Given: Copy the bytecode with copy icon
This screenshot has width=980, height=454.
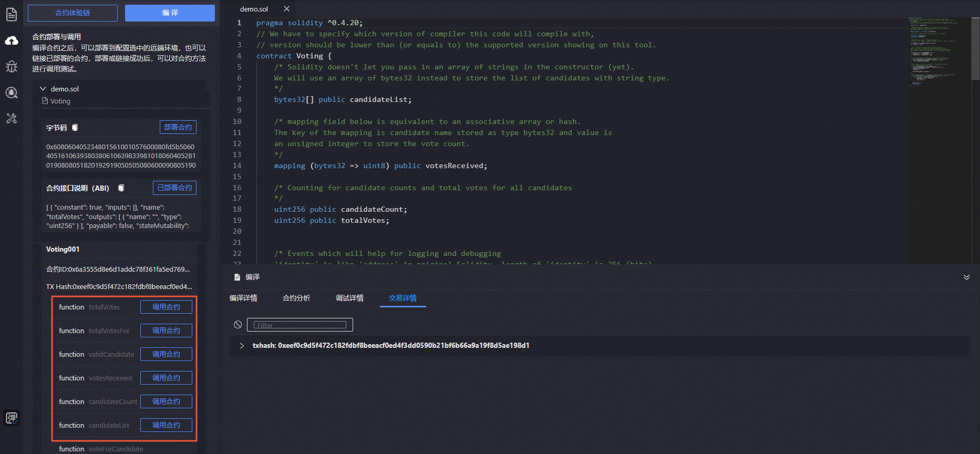Looking at the screenshot, I should tap(75, 128).
